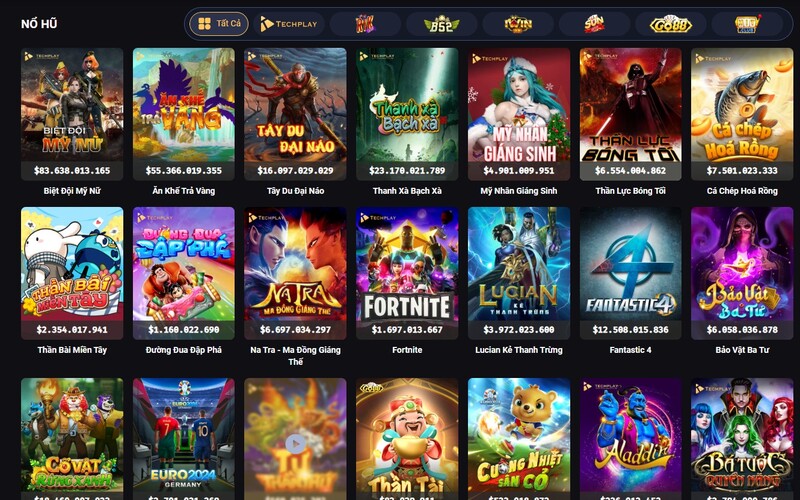Choose the B52 provider logo

pyautogui.click(x=441, y=24)
